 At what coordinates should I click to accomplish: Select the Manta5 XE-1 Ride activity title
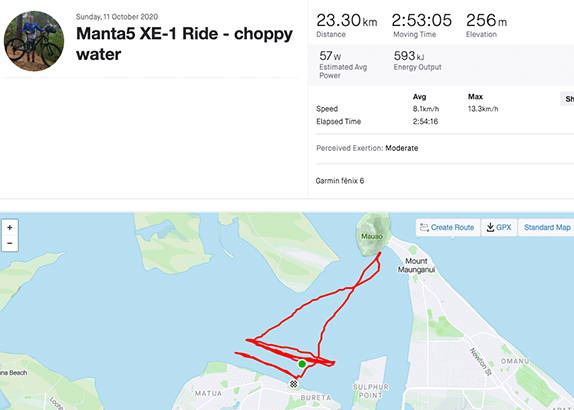[x=184, y=44]
